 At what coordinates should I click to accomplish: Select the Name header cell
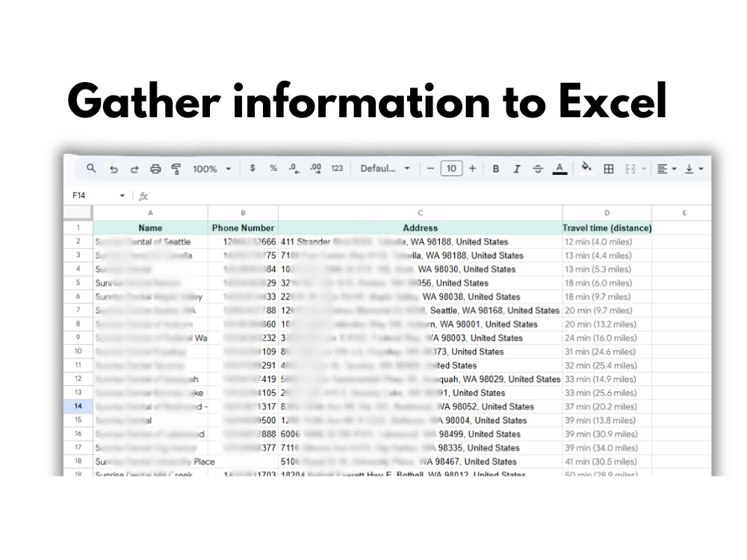click(150, 228)
